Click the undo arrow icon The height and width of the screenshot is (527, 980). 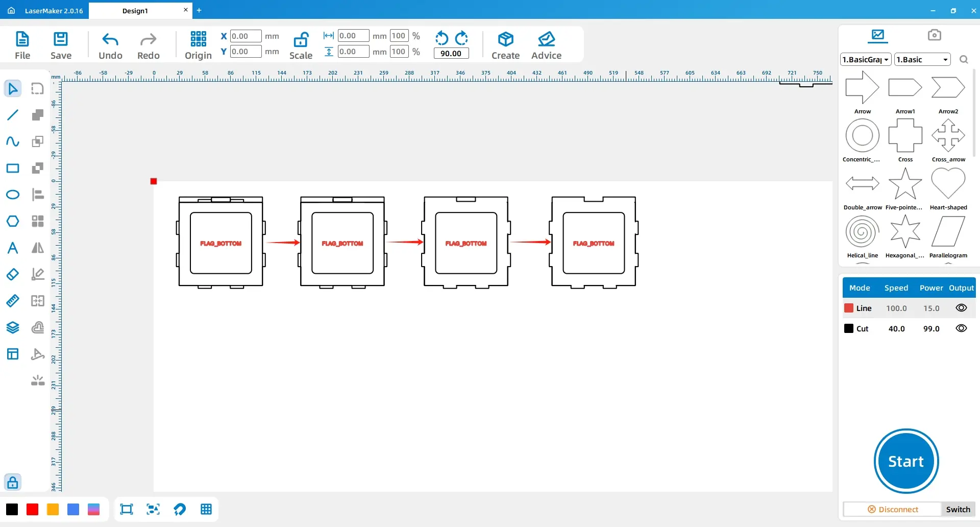pyautogui.click(x=110, y=39)
